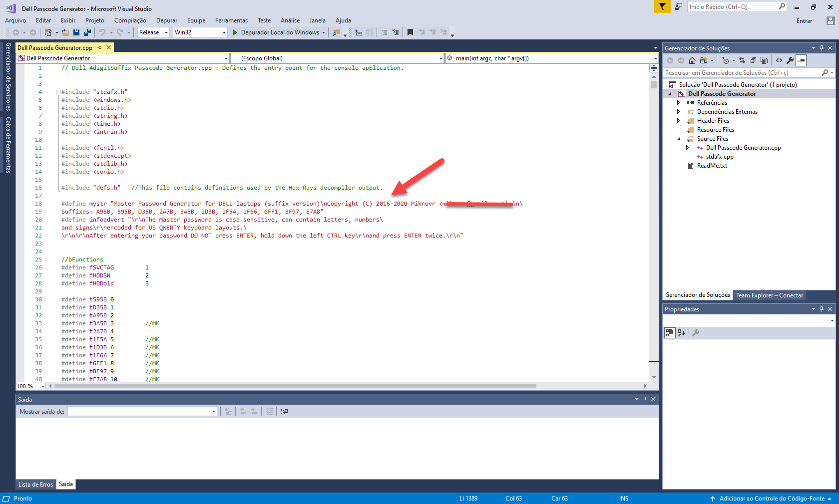Toggle a bookmark with the bookmark icon
Screen dimensions: 839x504
click(x=410, y=32)
